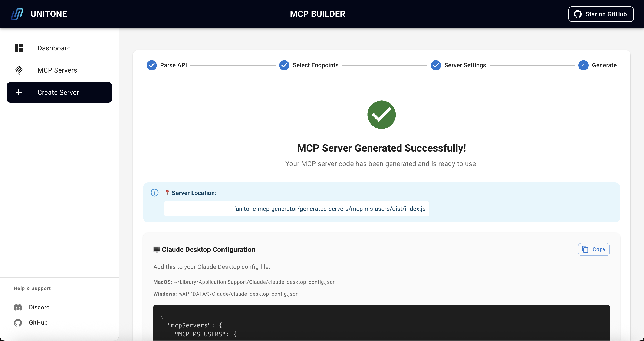This screenshot has height=341, width=644.
Task: Click the Server Location label
Action: 194,193
